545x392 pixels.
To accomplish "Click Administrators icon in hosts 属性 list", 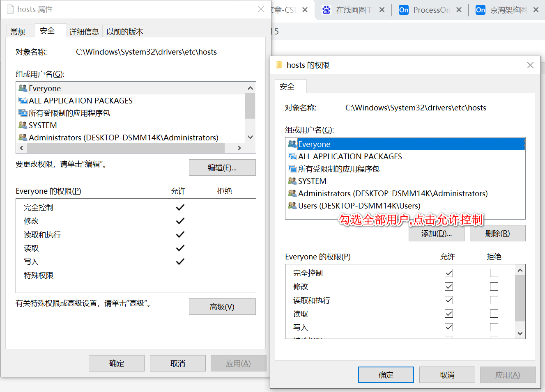I will [x=23, y=138].
